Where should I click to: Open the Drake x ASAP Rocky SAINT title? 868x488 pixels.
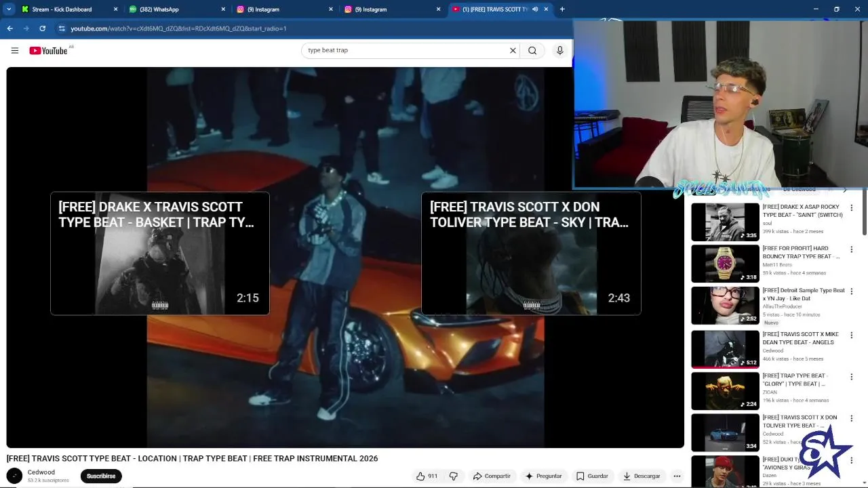(x=802, y=211)
